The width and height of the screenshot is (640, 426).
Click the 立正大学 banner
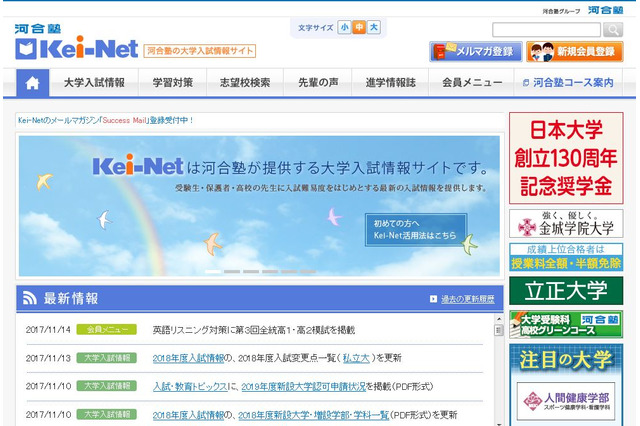point(566,291)
